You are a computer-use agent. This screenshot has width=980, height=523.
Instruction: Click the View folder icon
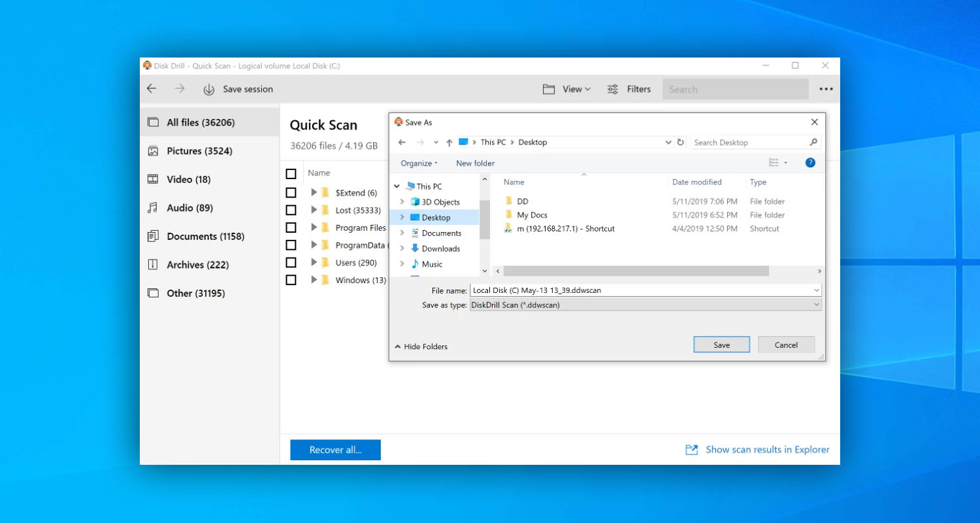(549, 90)
